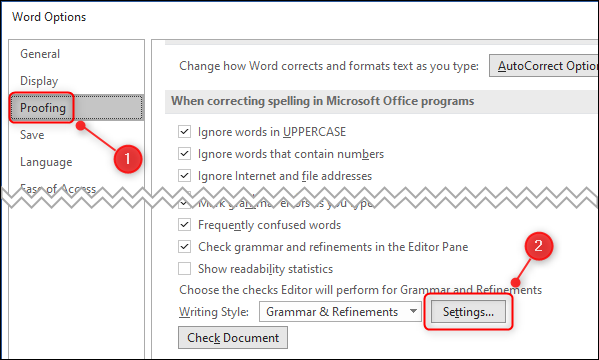Click the Writing Style label

pos(214,312)
